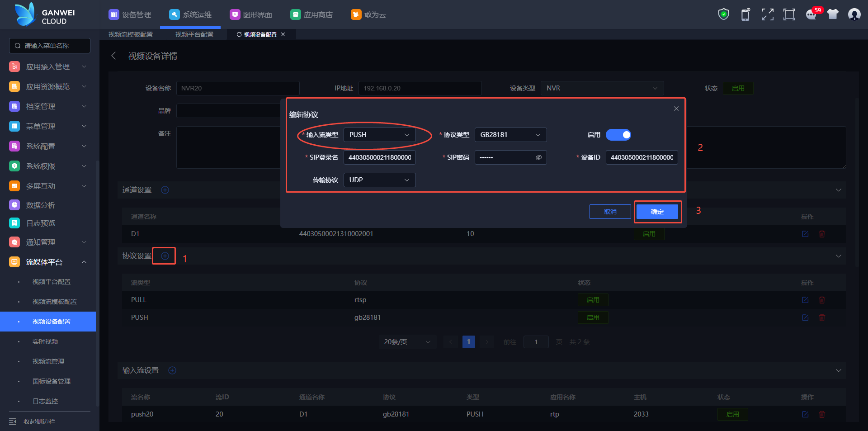Delete the PUSH gb28181 protocol row
The image size is (868, 431).
(822, 317)
